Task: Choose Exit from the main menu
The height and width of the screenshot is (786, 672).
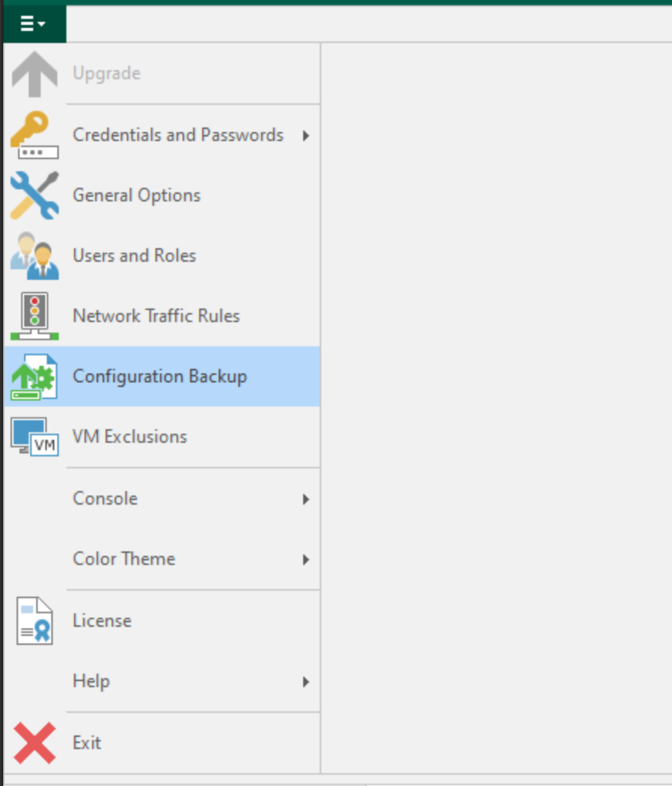Action: (x=162, y=743)
